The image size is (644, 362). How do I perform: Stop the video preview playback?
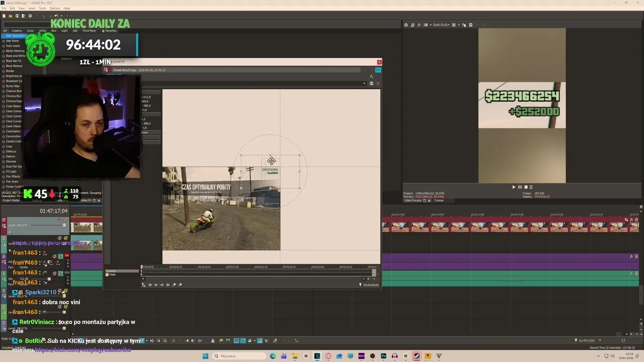pyautogui.click(x=525, y=187)
